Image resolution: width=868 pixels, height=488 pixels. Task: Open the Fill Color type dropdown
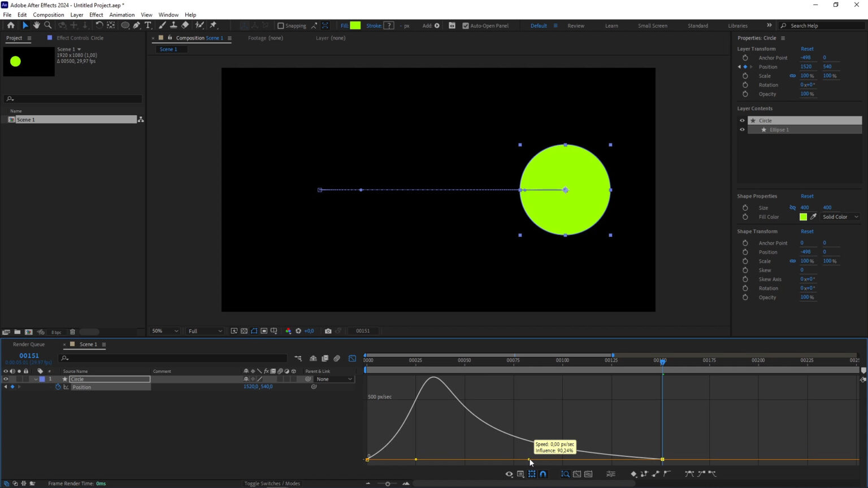840,217
